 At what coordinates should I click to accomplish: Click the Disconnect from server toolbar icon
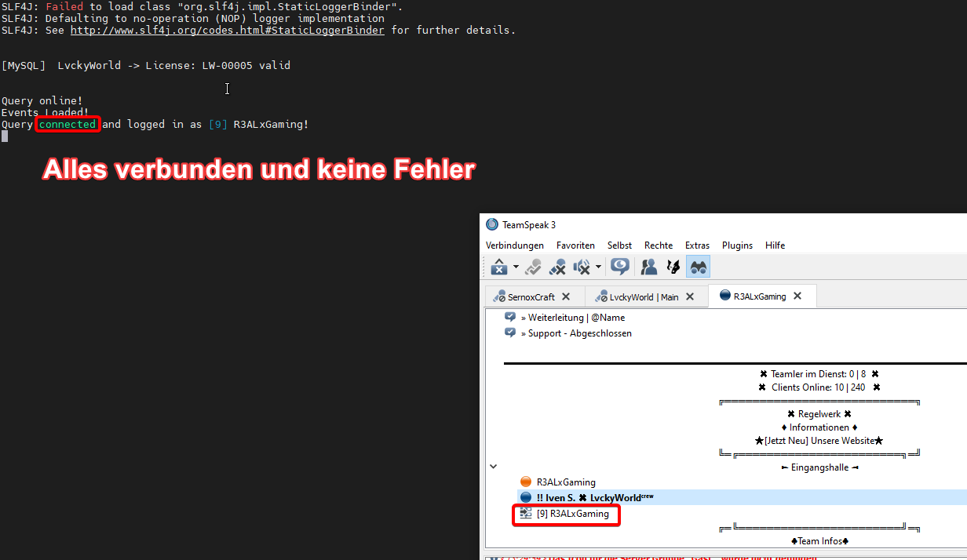[x=498, y=267]
